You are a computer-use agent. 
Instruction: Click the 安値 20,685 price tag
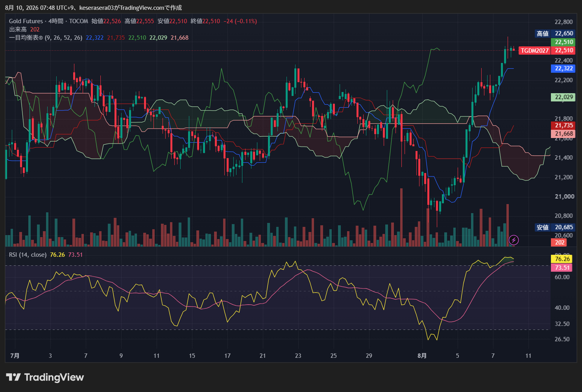[555, 227]
